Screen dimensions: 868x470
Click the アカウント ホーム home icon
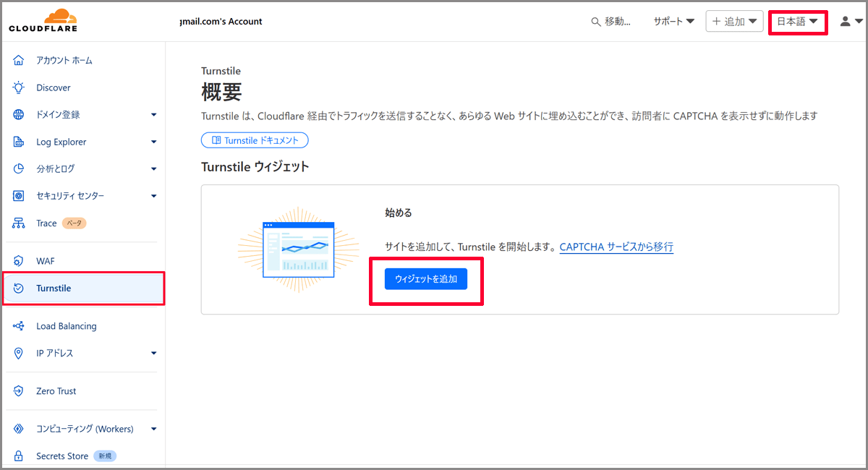19,61
